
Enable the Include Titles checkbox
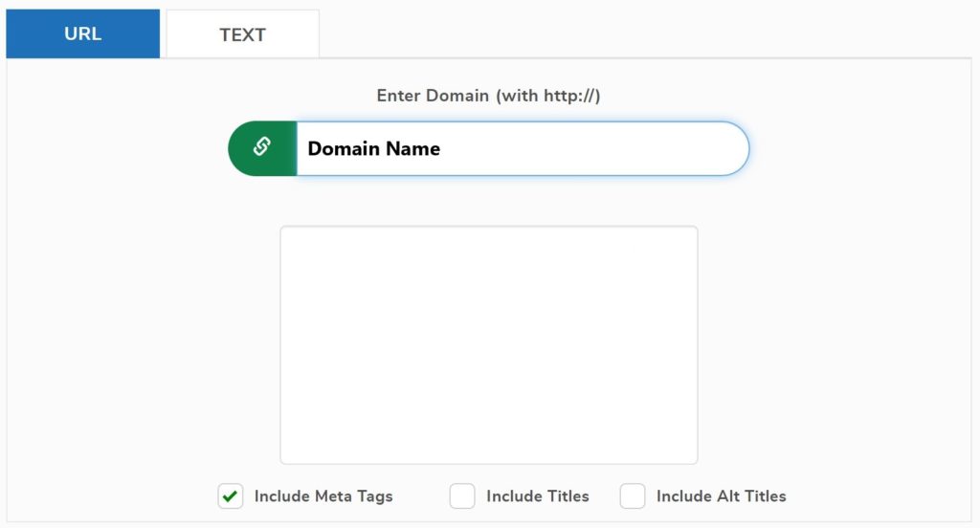tap(462, 496)
